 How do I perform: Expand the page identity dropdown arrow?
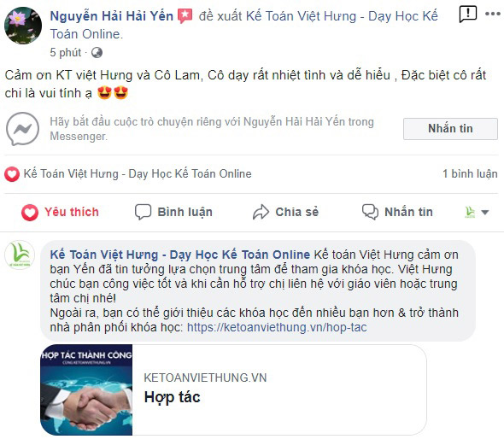pos(485,212)
